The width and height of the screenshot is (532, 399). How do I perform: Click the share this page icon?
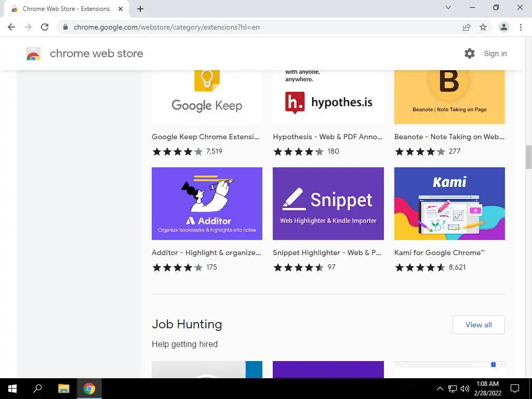467,27
